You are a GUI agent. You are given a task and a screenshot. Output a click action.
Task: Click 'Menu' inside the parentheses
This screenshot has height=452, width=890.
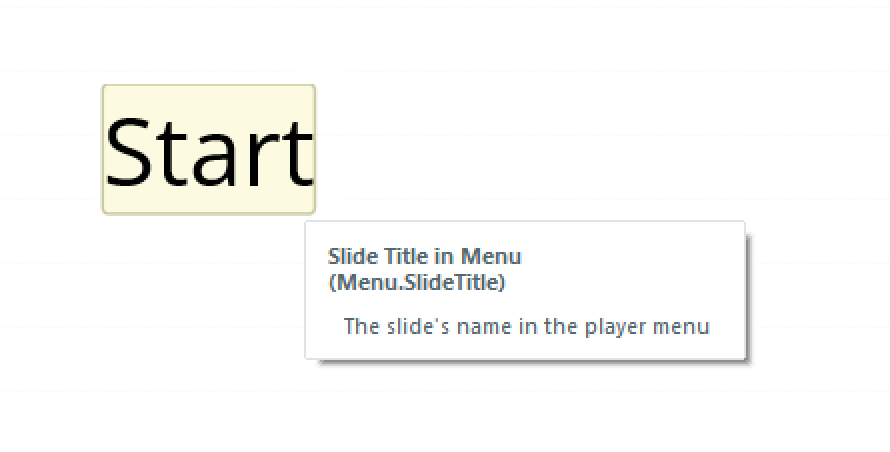(360, 282)
